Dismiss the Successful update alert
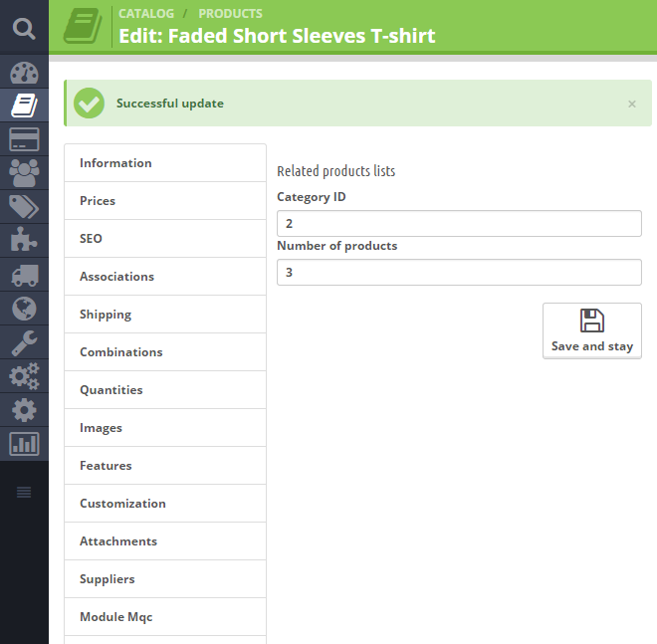Viewport: 657px width, 644px height. pyautogui.click(x=631, y=105)
